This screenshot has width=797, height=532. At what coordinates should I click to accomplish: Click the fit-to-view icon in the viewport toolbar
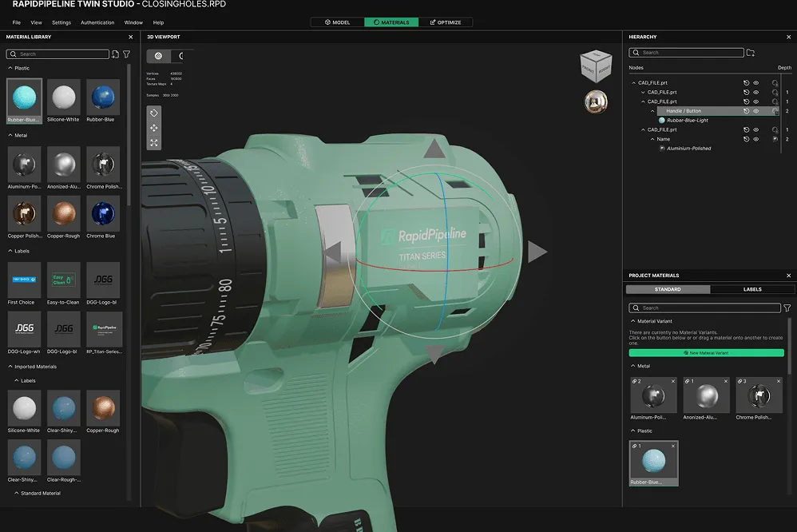click(x=154, y=143)
